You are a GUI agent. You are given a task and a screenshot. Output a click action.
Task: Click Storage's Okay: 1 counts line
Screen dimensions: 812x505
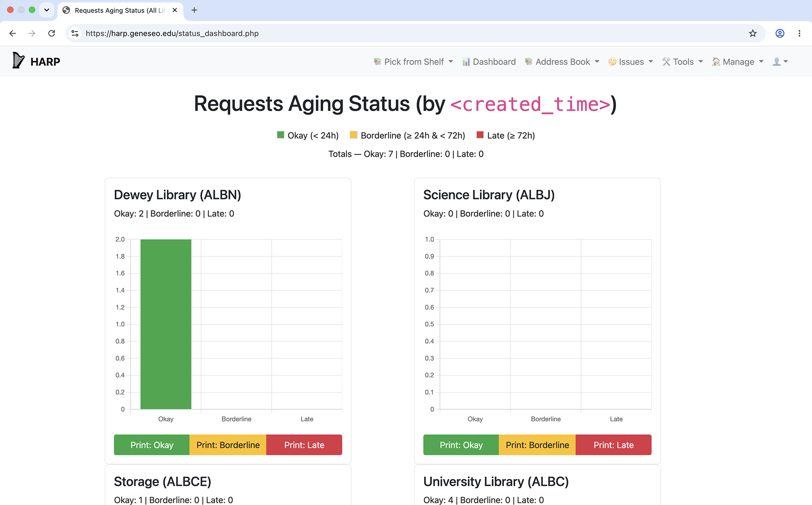point(173,500)
